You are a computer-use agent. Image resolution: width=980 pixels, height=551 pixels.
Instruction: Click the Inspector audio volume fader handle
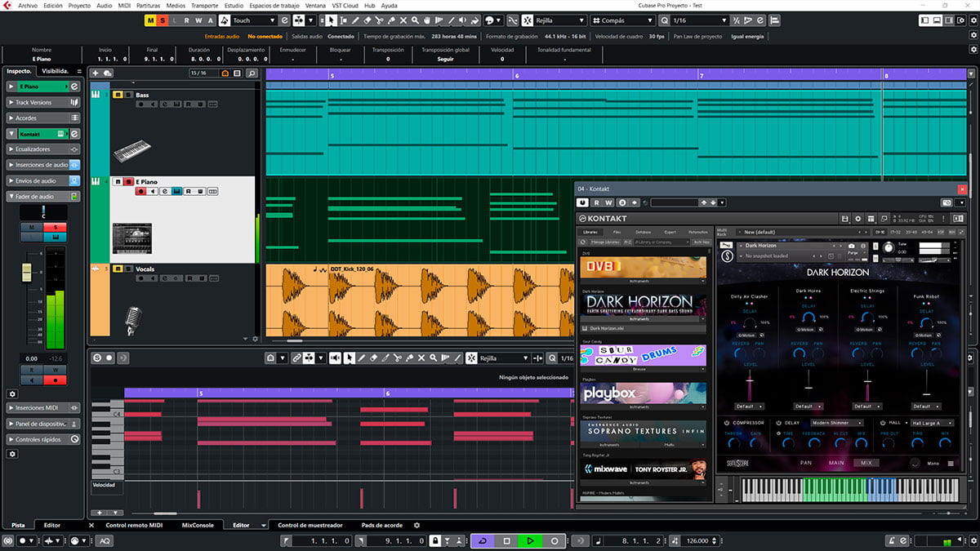27,271
